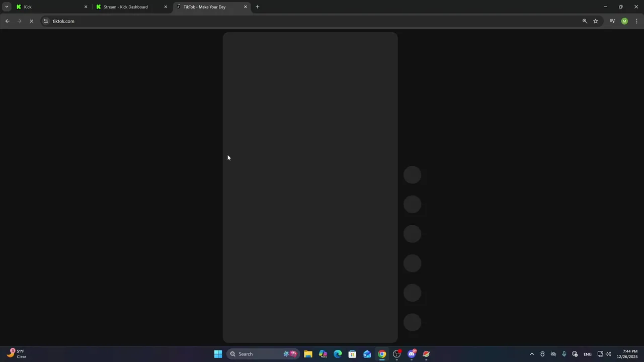Click the tiktok.com address bar

click(312, 21)
